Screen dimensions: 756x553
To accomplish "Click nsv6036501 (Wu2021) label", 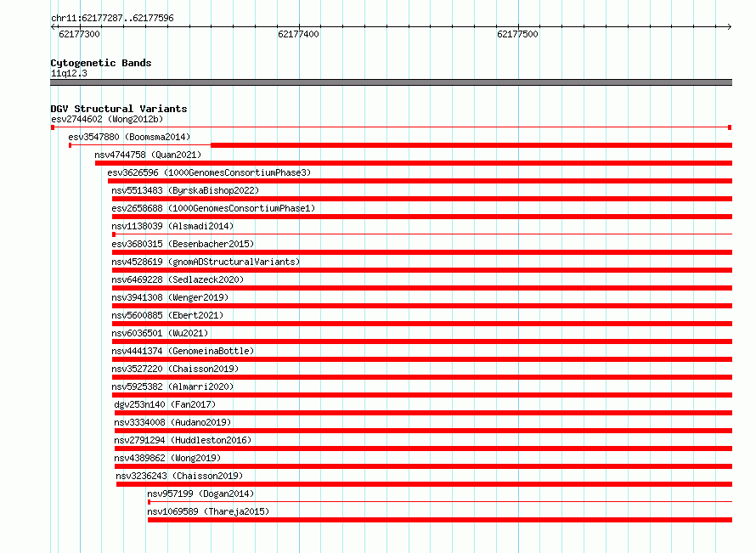I will coord(160,333).
